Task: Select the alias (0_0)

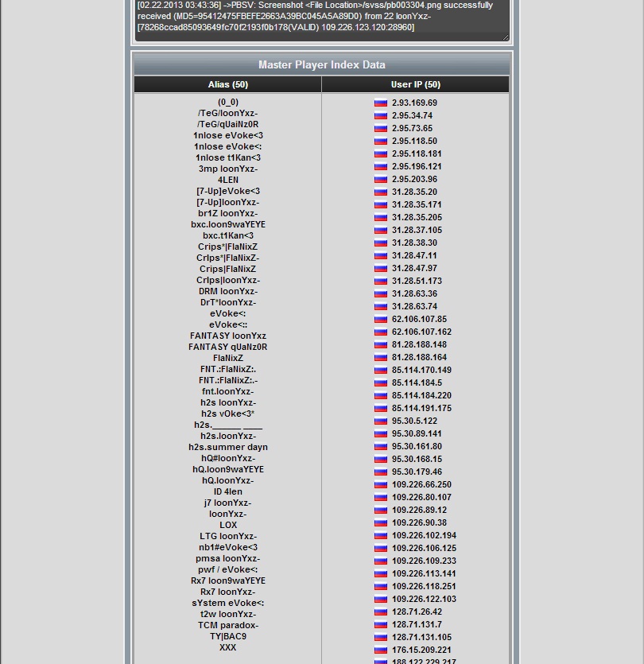Action: (x=228, y=102)
